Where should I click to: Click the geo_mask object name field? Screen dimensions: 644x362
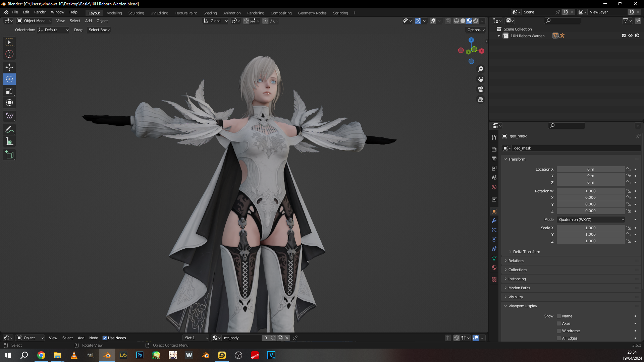[x=576, y=148]
